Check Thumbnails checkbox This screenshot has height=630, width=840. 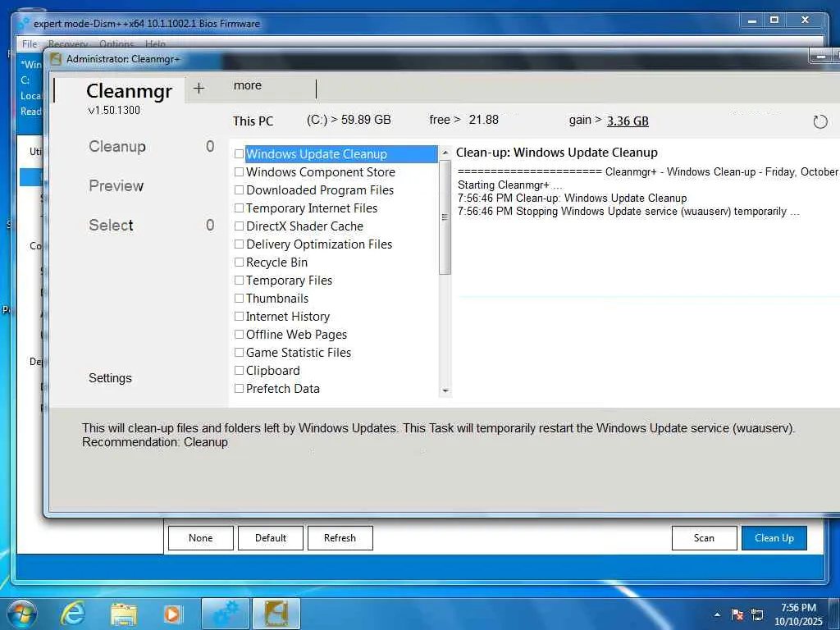click(239, 299)
